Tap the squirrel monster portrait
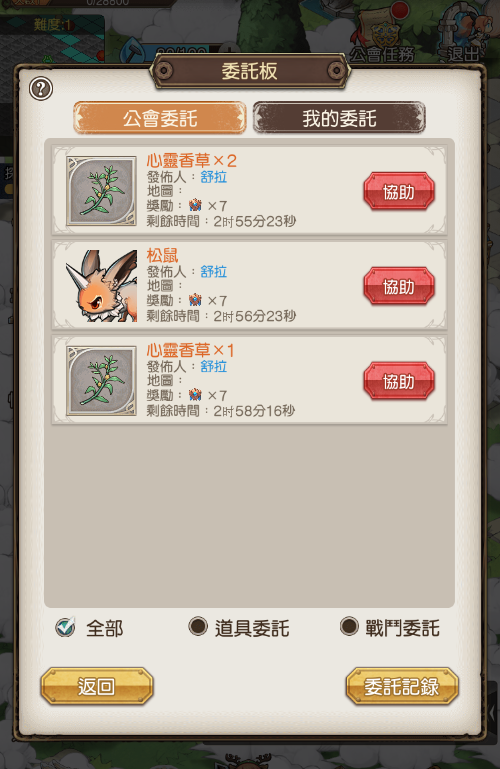 click(x=101, y=285)
